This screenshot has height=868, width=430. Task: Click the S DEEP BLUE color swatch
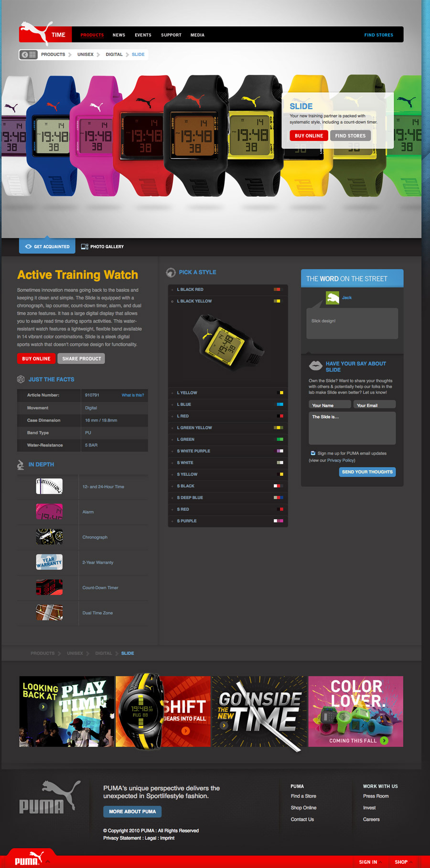278,498
